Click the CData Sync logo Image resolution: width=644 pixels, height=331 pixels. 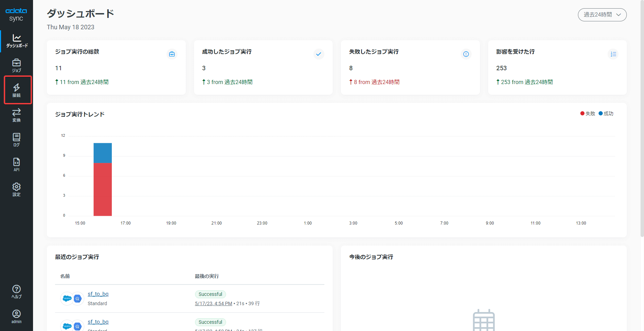point(16,14)
